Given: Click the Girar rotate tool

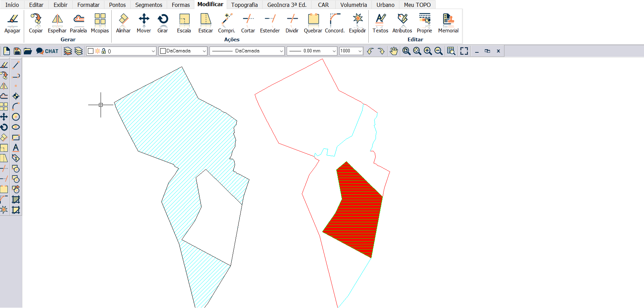Looking at the screenshot, I should pyautogui.click(x=163, y=23).
